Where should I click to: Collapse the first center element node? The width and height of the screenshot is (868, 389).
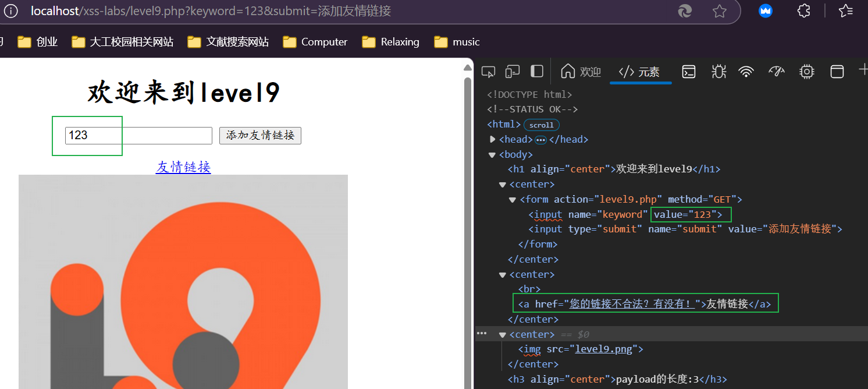(503, 185)
